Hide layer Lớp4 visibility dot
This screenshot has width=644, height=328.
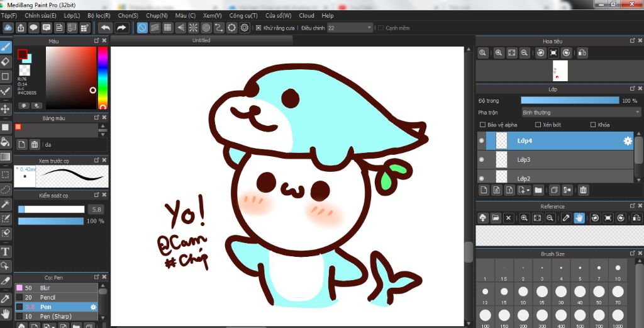coord(481,140)
